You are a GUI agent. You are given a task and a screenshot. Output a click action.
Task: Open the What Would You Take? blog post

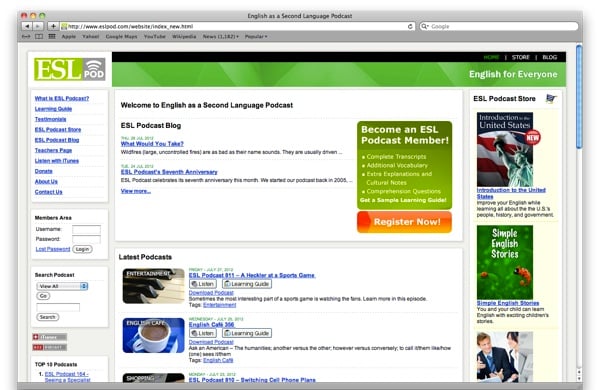click(152, 144)
